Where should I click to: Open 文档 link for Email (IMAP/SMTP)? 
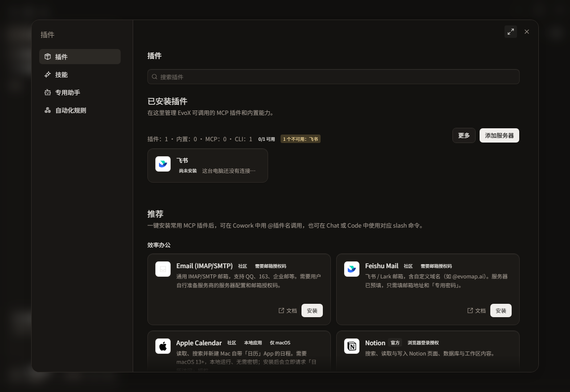point(288,310)
